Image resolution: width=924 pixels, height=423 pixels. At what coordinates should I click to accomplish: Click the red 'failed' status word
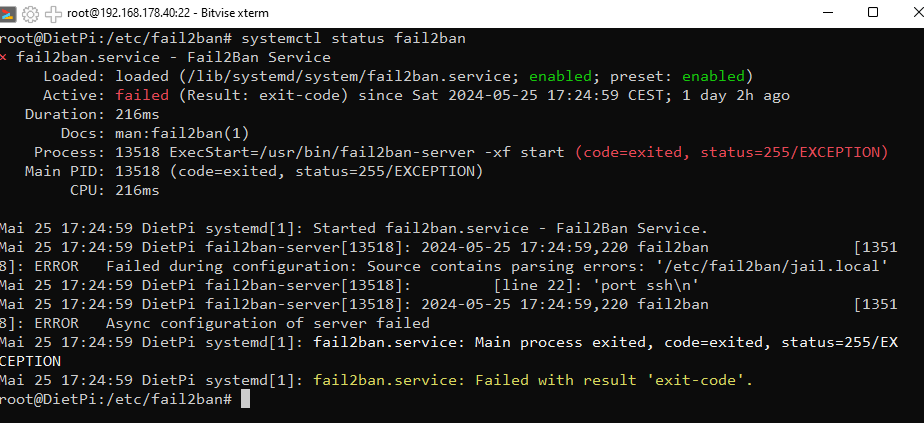tap(142, 95)
